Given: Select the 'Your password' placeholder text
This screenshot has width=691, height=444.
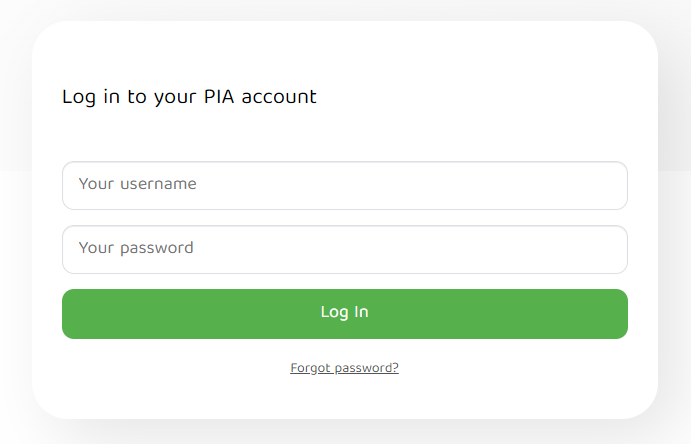Looking at the screenshot, I should pyautogui.click(x=136, y=248).
